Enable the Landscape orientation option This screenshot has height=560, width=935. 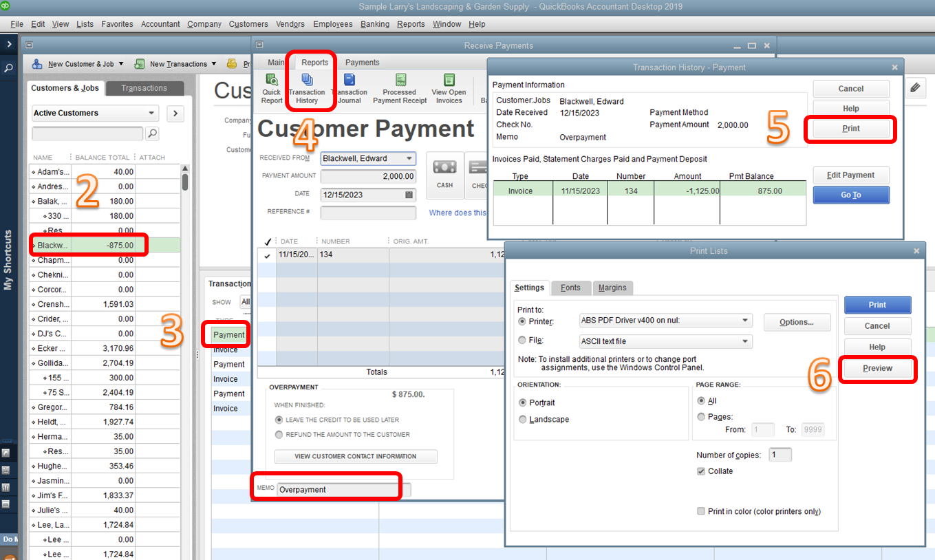pos(522,419)
